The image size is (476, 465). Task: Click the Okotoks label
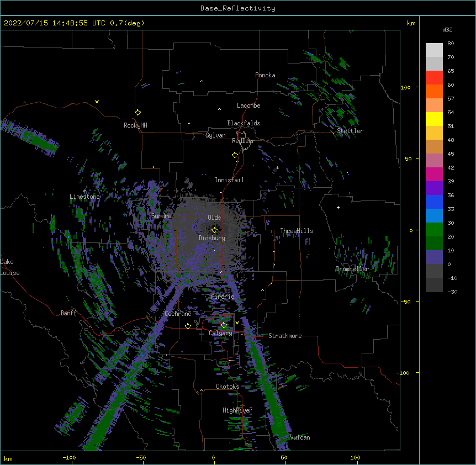[228, 387]
